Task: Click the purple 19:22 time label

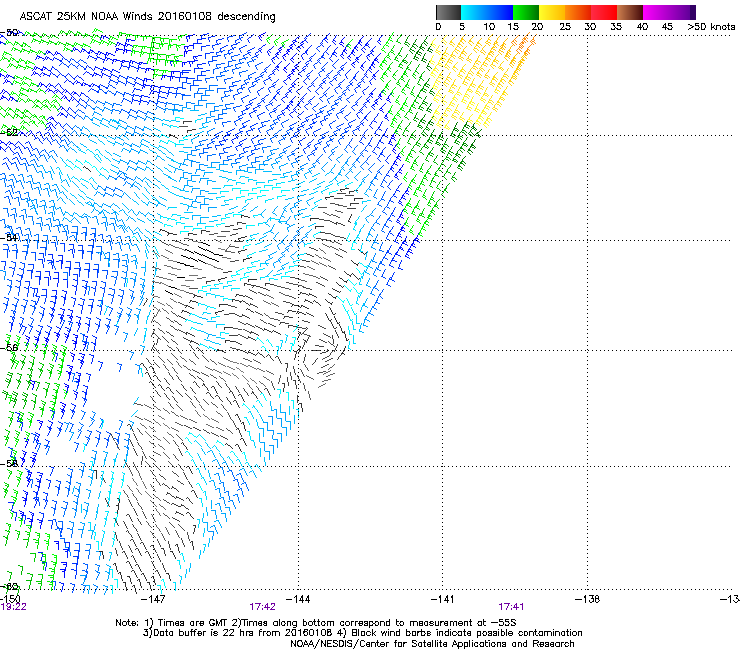Action: coord(13,607)
